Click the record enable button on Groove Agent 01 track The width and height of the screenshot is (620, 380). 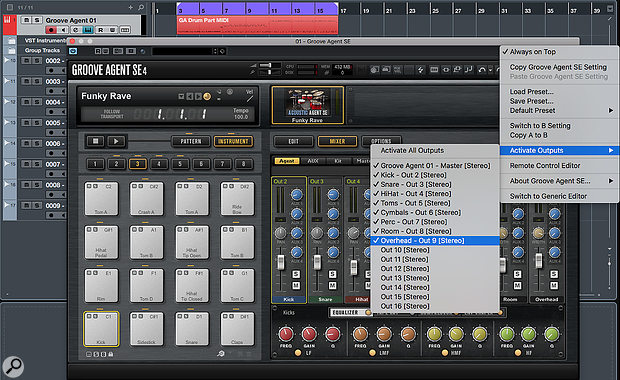51,30
